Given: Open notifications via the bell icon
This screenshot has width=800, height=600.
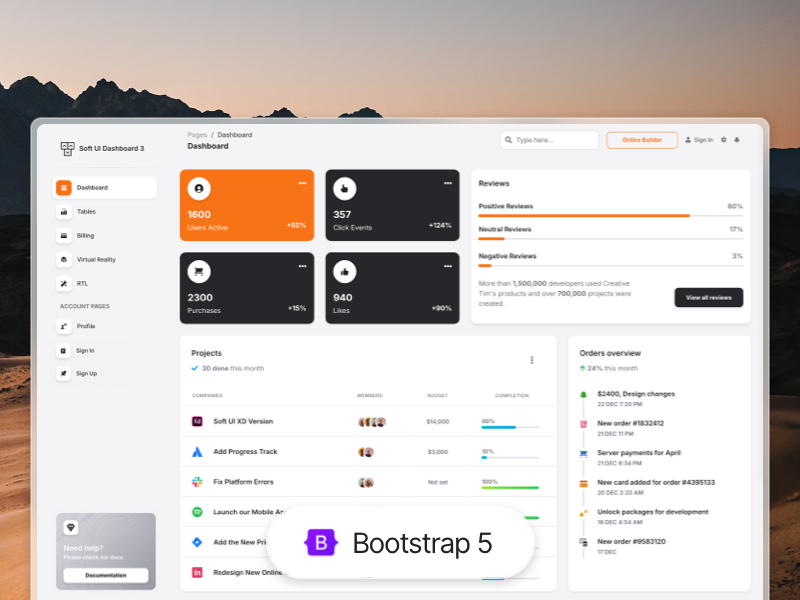Looking at the screenshot, I should (x=737, y=140).
